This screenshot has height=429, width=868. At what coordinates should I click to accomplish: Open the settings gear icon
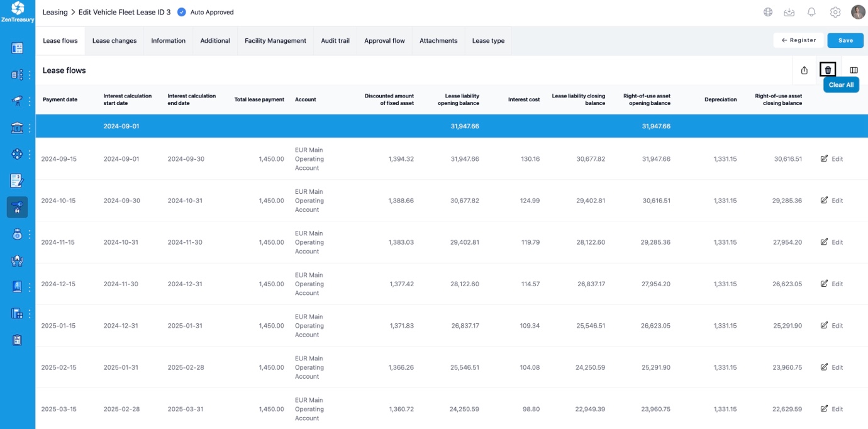point(835,12)
